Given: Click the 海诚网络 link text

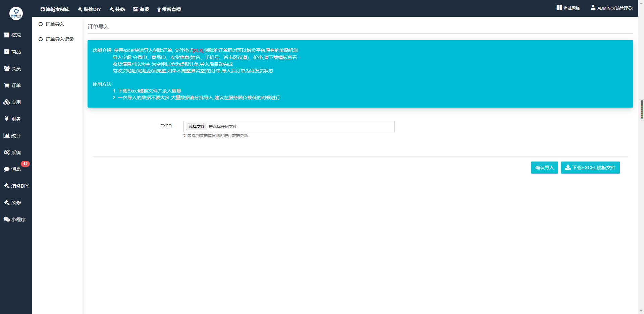Looking at the screenshot, I should [572, 8].
